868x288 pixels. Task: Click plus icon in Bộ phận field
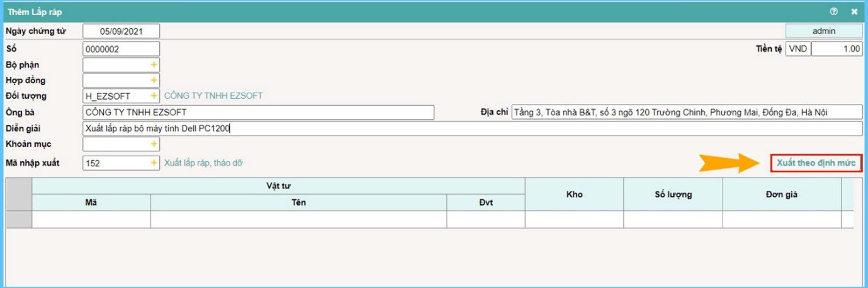(154, 65)
